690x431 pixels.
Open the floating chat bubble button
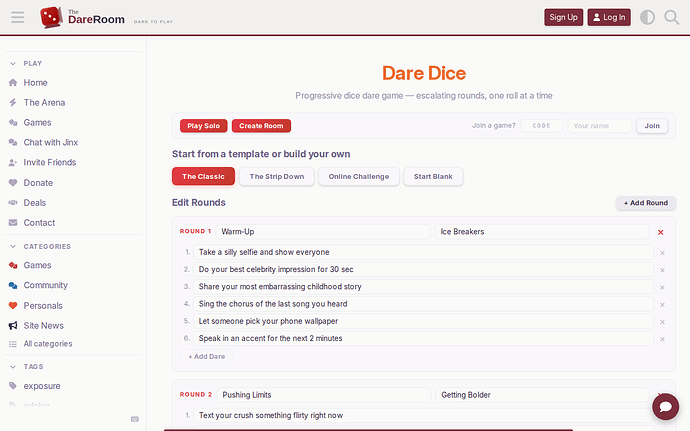click(x=665, y=406)
